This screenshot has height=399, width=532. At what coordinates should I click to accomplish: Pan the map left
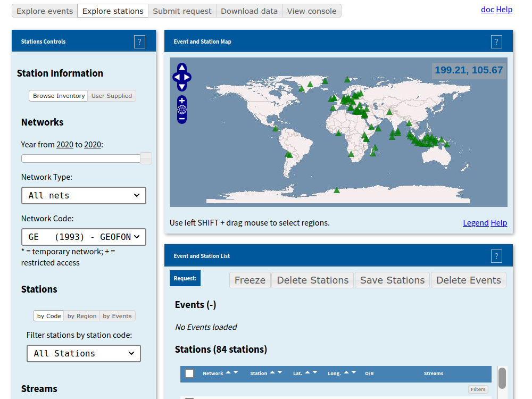pos(176,78)
